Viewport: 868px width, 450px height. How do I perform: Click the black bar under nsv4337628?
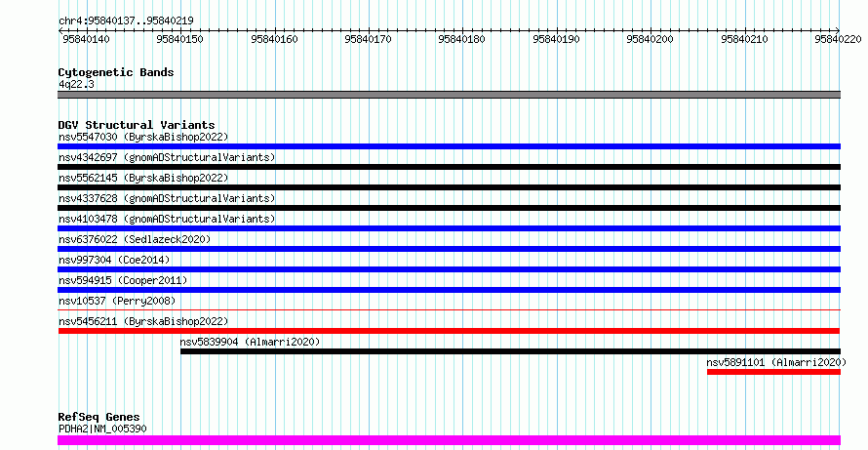(x=449, y=208)
